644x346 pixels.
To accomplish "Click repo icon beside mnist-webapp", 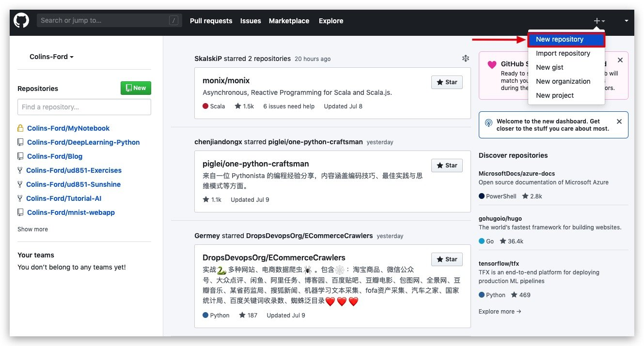I will pyautogui.click(x=20, y=212).
